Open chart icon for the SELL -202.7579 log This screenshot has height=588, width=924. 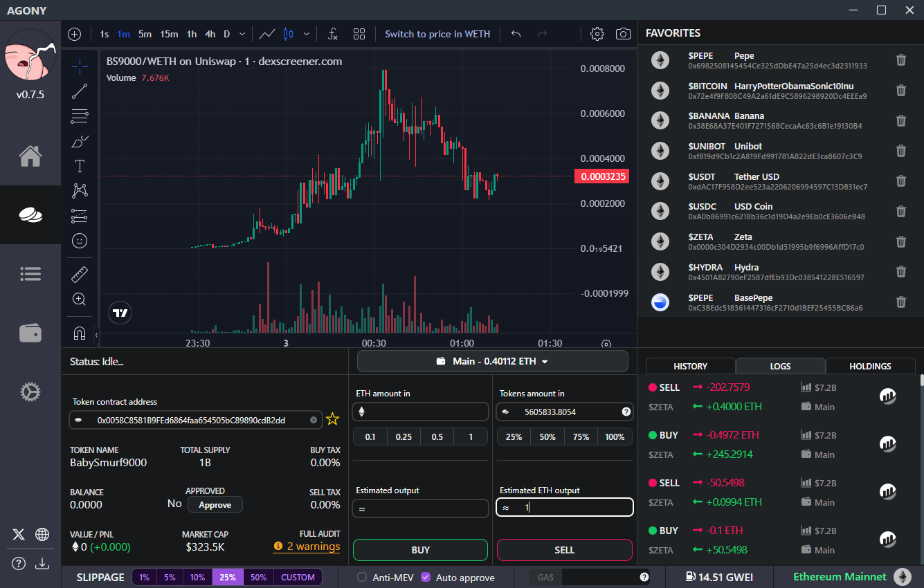click(x=888, y=396)
